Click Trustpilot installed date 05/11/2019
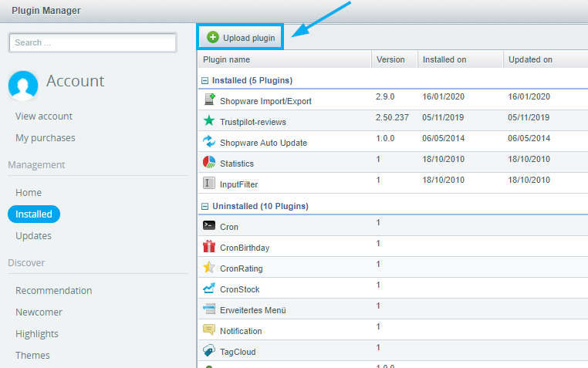Viewport: 588px width, 368px height. (x=443, y=118)
